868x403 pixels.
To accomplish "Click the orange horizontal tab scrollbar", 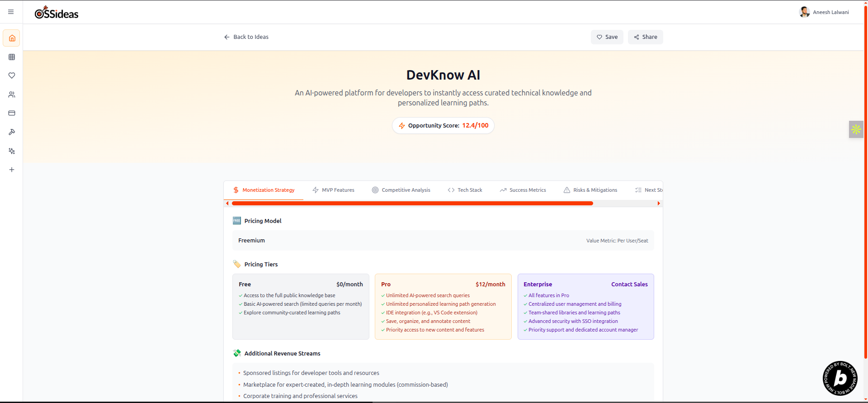I will pyautogui.click(x=412, y=204).
